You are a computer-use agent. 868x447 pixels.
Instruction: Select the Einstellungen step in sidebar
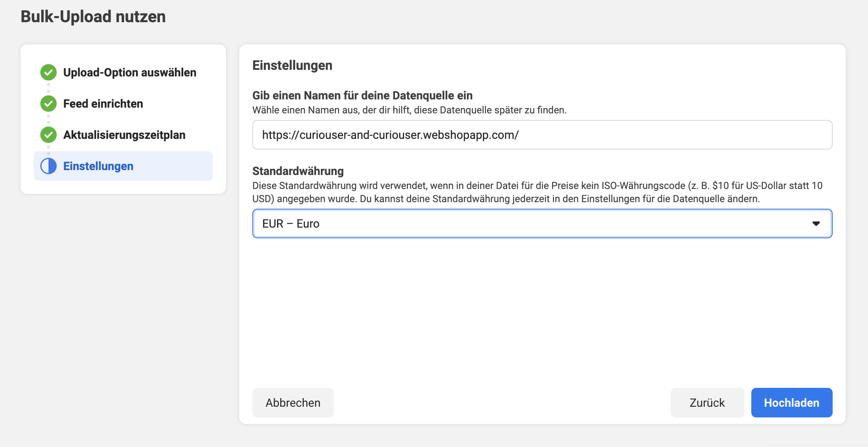[x=123, y=166]
